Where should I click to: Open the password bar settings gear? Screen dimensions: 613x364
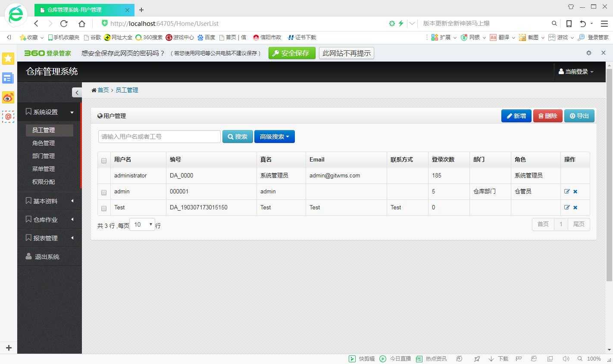589,53
